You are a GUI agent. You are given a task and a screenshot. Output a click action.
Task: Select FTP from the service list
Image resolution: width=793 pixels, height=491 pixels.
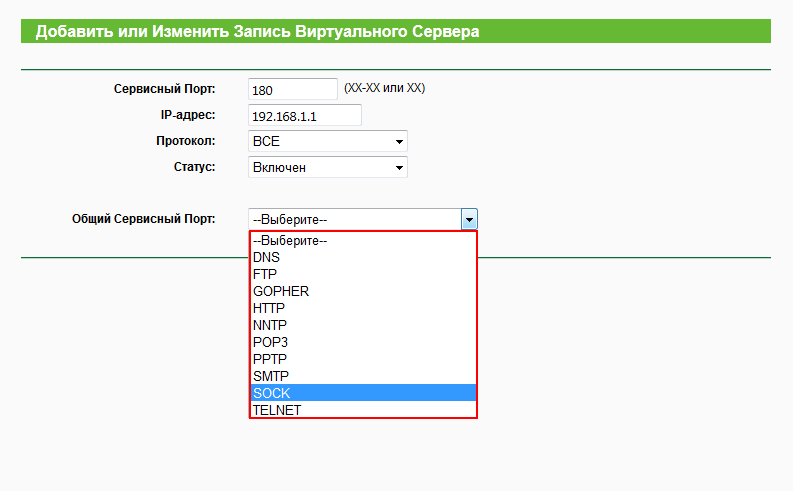coord(363,274)
